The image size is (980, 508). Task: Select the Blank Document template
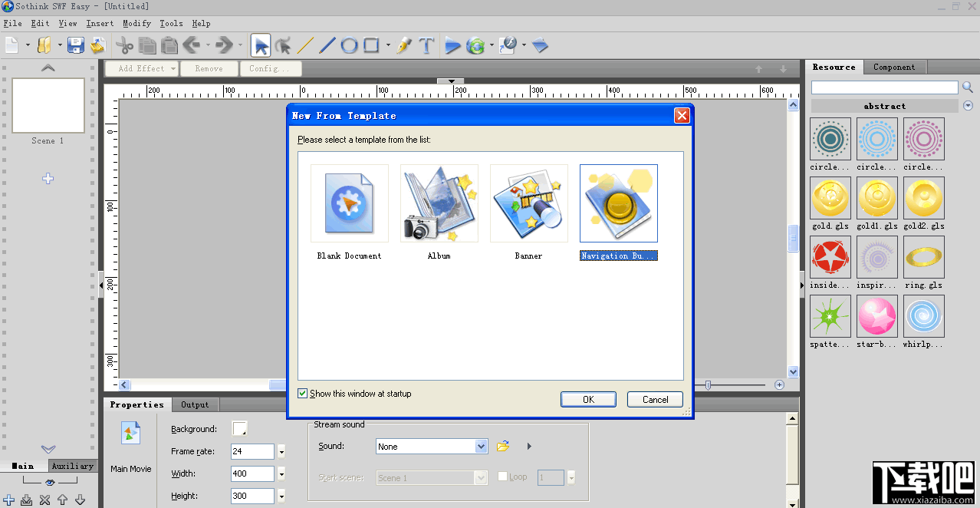(x=349, y=203)
